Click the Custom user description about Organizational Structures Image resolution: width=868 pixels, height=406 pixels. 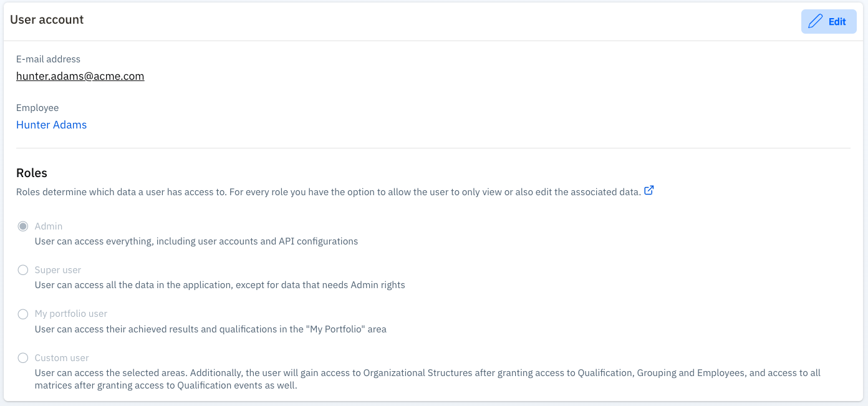(427, 373)
